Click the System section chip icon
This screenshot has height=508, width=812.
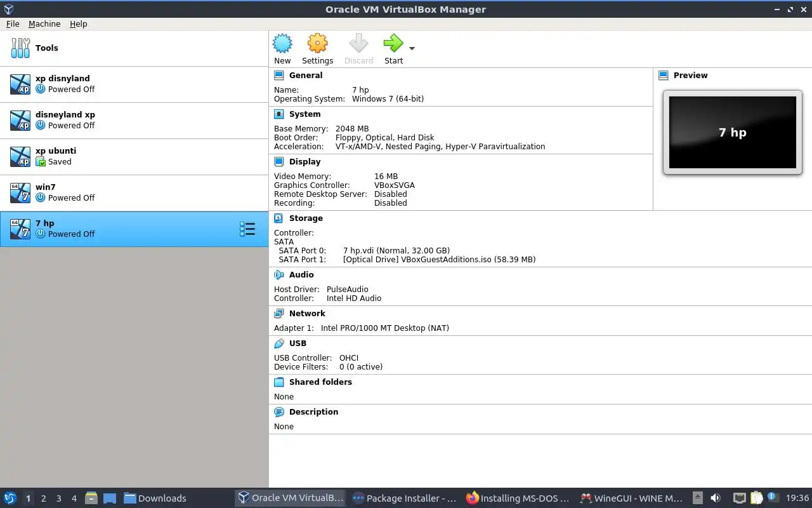tap(278, 114)
